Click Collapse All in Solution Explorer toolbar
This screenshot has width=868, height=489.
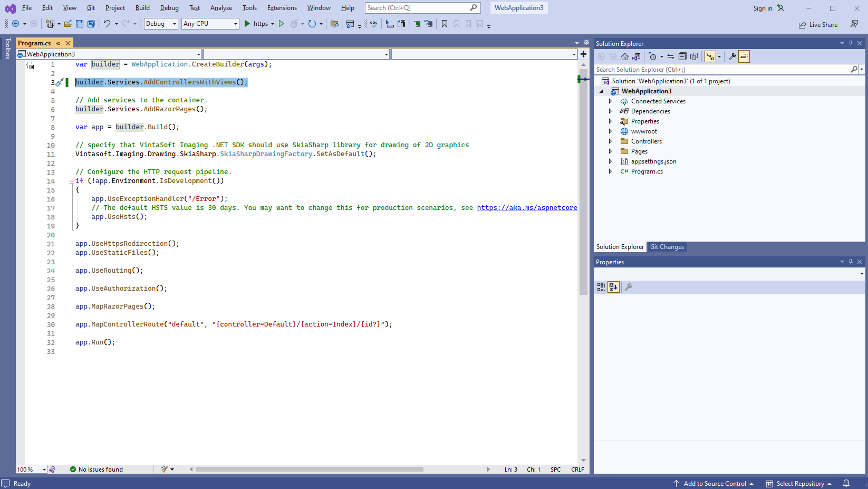(x=682, y=56)
